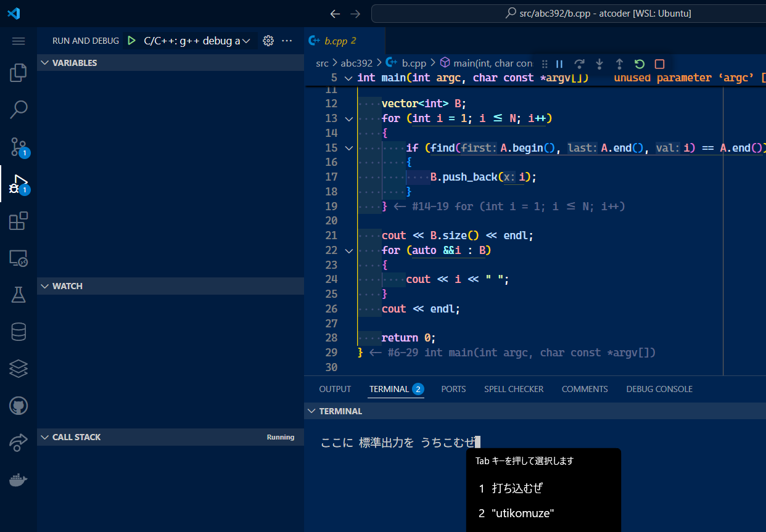Click line number 21 in the gutter
The image size is (766, 532).
tap(331, 235)
